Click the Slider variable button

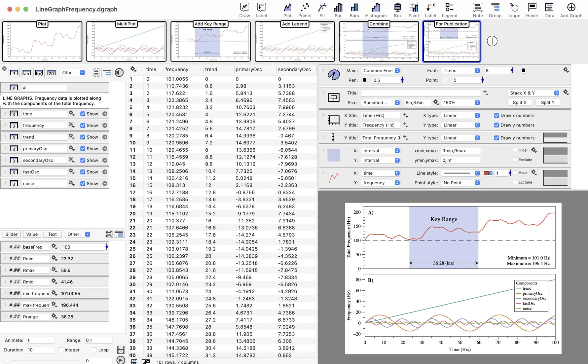(12, 234)
